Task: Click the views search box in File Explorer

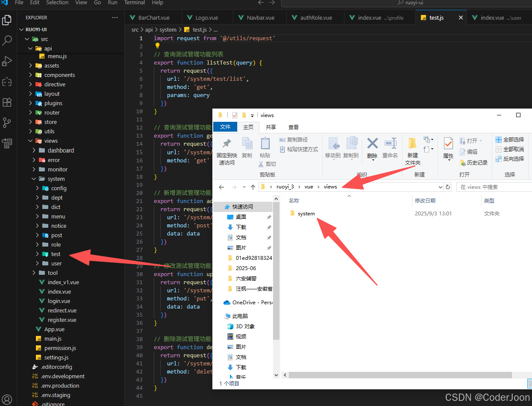Action: 495,187
